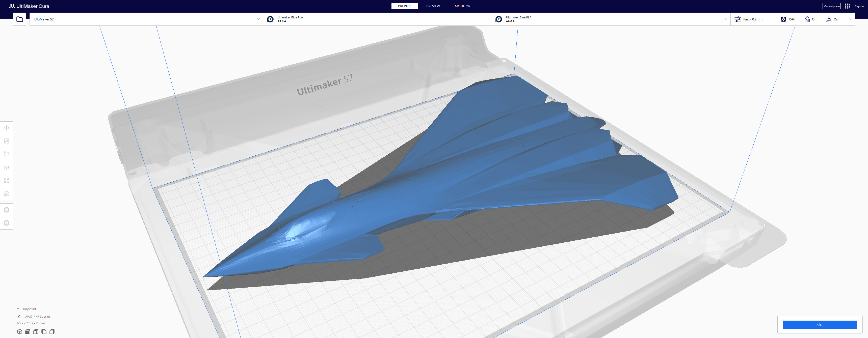Select the Scale tool in sidebar
Image resolution: width=868 pixels, height=338 pixels.
coord(6,141)
